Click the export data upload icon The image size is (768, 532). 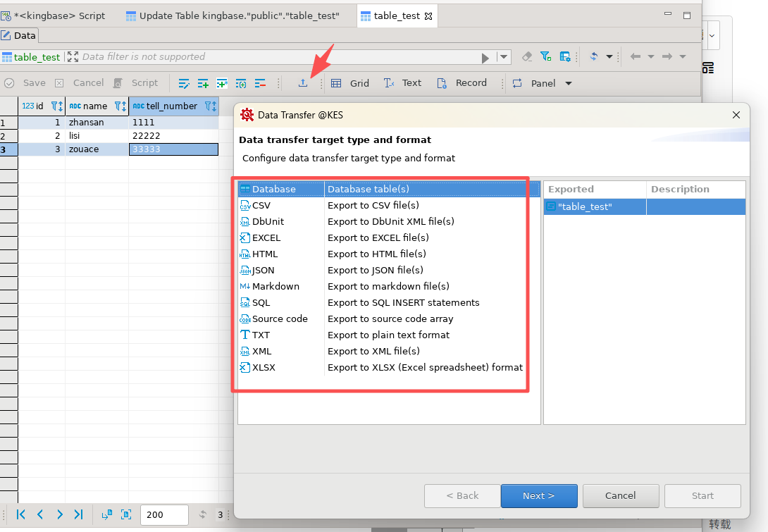[x=303, y=83]
